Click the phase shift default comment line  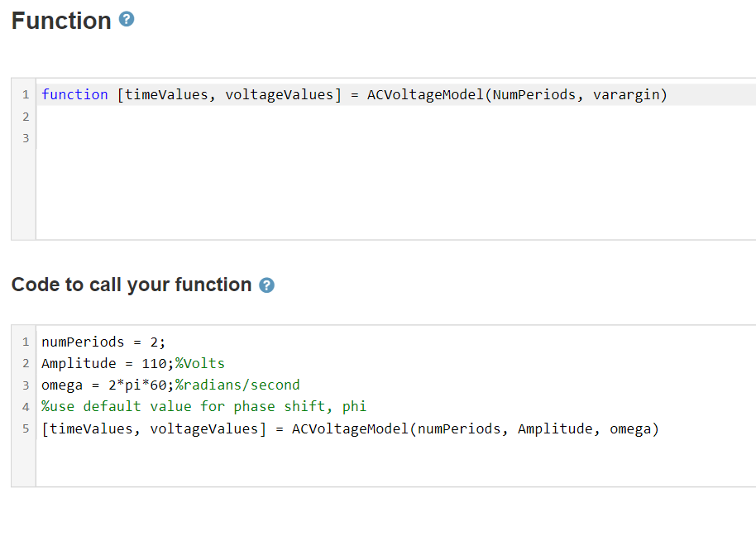coord(204,407)
